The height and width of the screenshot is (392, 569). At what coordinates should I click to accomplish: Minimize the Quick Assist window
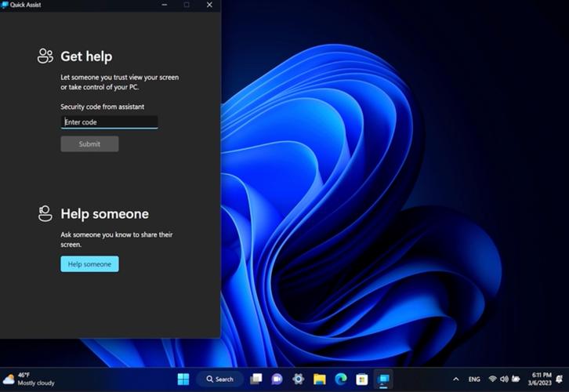165,5
